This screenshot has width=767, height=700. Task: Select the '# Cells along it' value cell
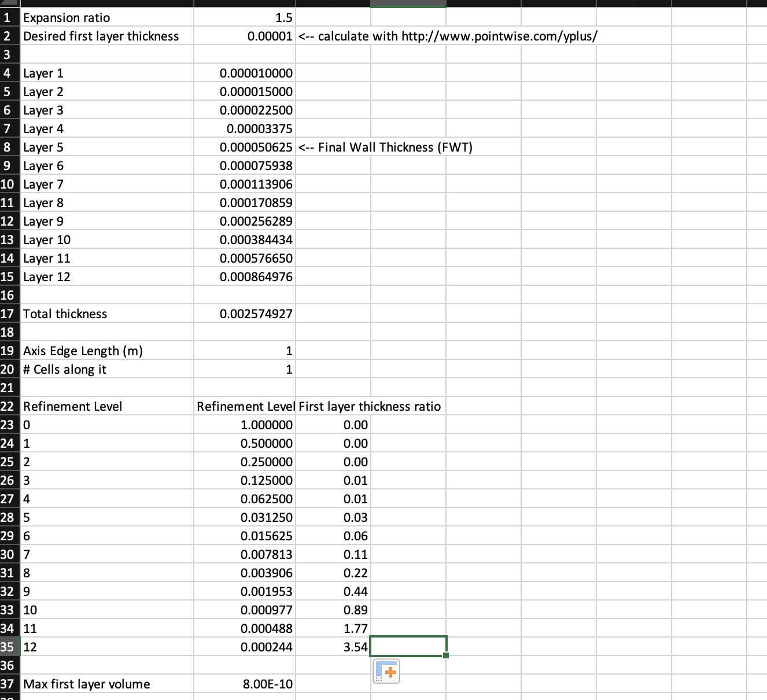pos(245,370)
